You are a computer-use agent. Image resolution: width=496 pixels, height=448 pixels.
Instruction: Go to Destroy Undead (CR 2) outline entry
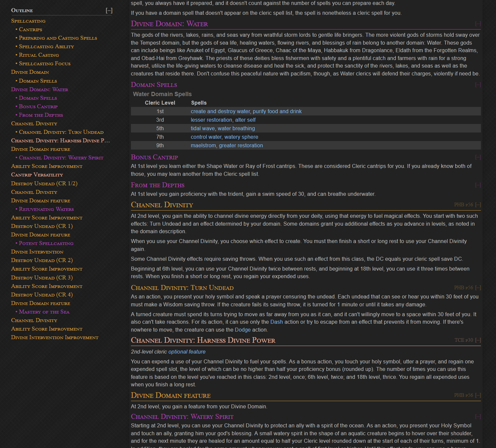(x=42, y=260)
